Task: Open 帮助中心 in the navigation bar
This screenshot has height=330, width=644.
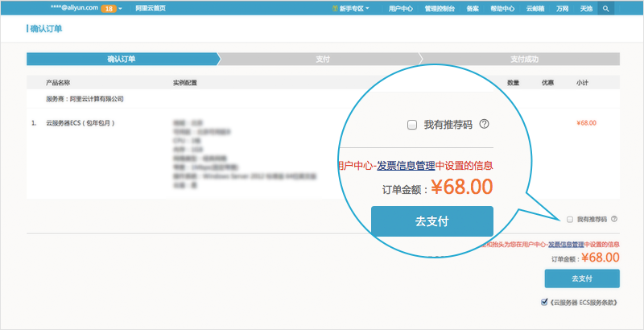Action: pyautogui.click(x=502, y=9)
